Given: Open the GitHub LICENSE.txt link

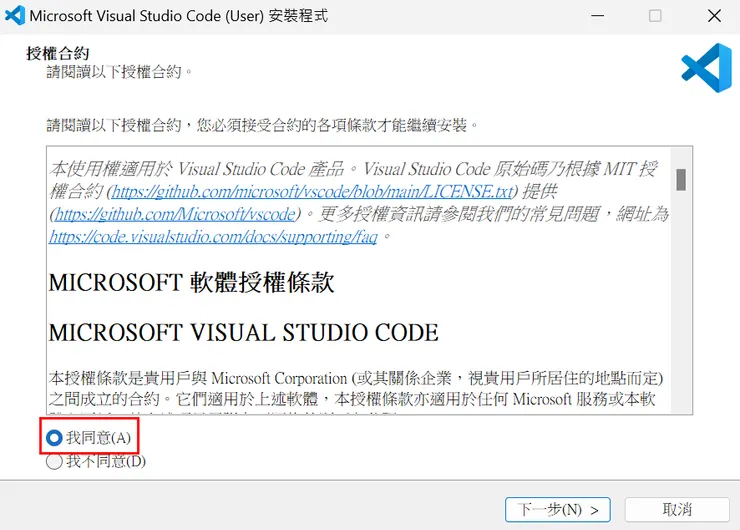Looking at the screenshot, I should coord(312,192).
